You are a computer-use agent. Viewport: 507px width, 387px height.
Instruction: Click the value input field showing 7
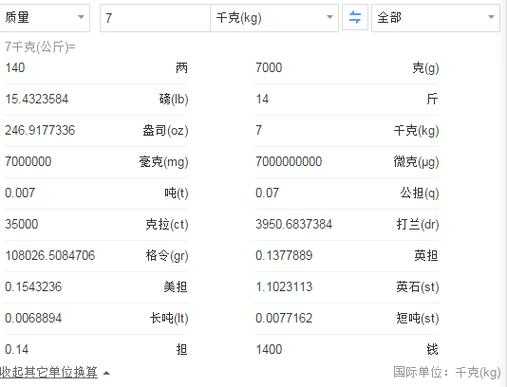[x=155, y=17]
